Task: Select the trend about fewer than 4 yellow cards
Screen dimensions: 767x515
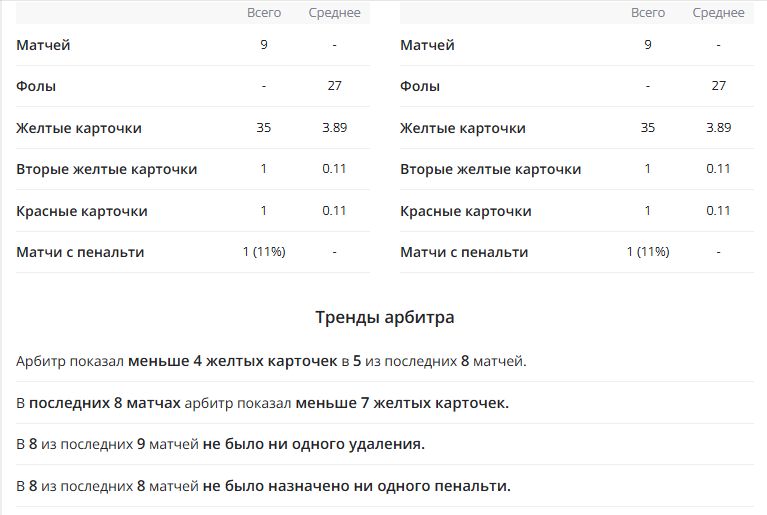Action: pyautogui.click(x=271, y=361)
